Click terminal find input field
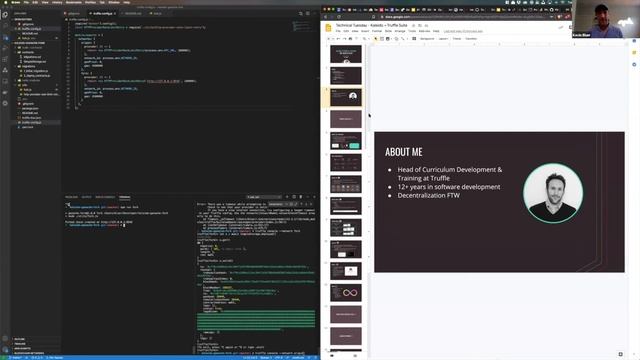This screenshot has height=360, width=640. pyautogui.click(x=276, y=204)
